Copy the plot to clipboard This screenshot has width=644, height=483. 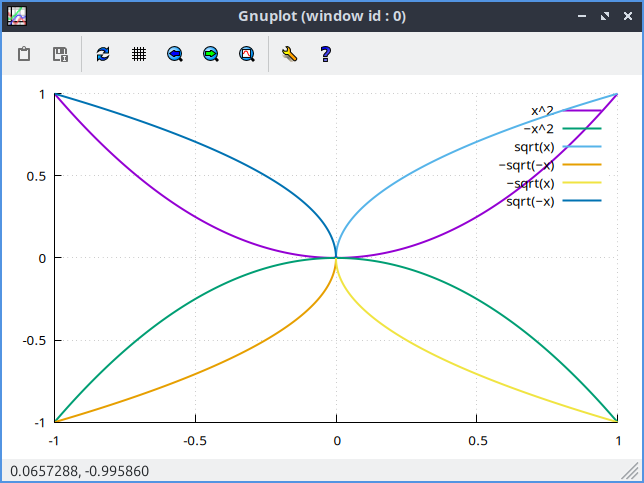[24, 54]
